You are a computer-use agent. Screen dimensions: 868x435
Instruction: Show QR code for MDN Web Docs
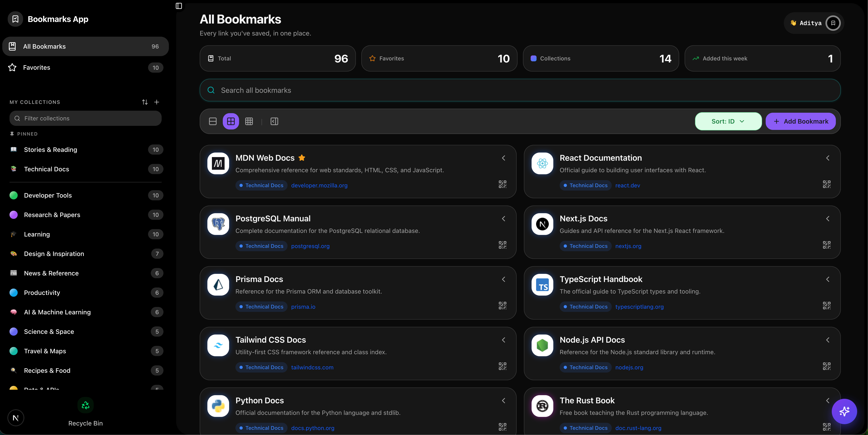coord(502,184)
